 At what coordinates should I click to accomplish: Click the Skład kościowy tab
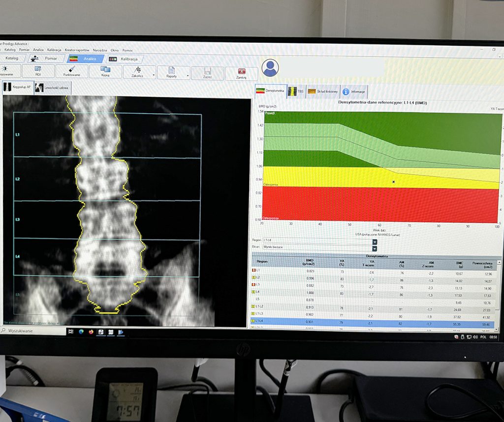[x=322, y=91]
